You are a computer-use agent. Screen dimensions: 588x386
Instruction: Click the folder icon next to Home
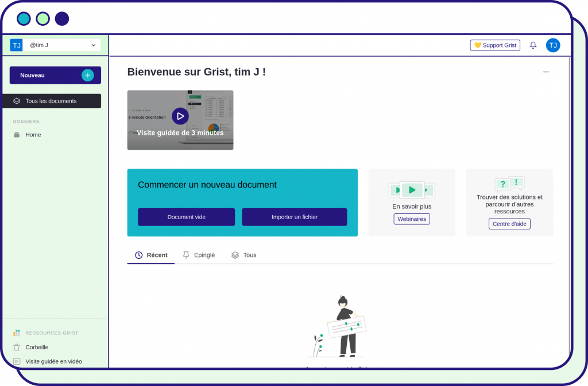[17, 135]
